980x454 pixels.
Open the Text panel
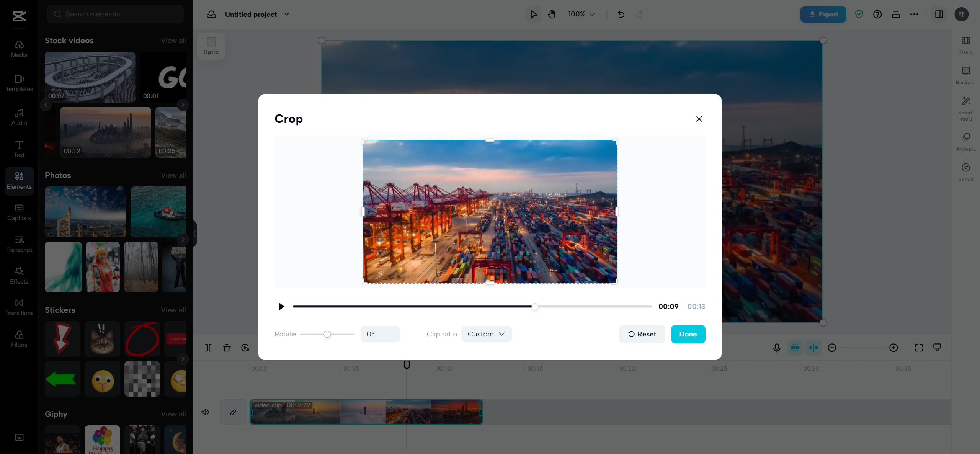[x=19, y=149]
